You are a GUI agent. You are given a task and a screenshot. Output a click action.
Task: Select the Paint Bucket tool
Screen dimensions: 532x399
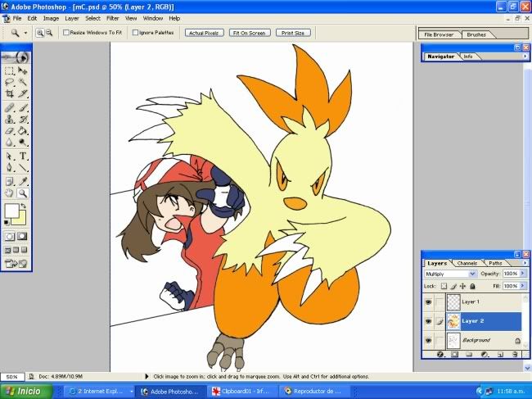click(23, 130)
